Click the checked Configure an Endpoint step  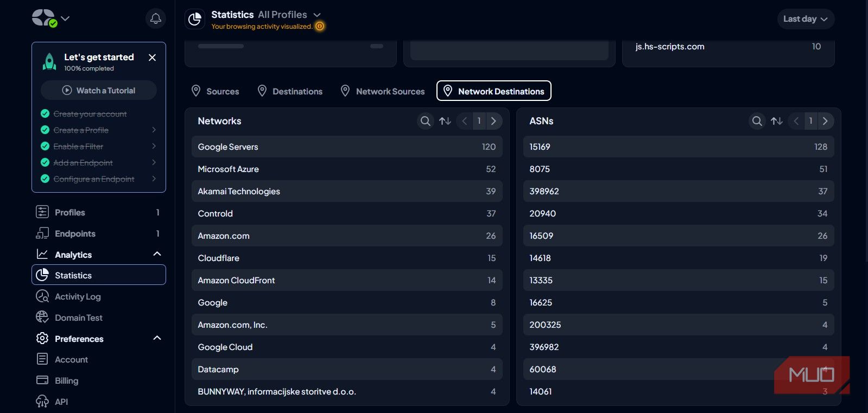(x=98, y=179)
